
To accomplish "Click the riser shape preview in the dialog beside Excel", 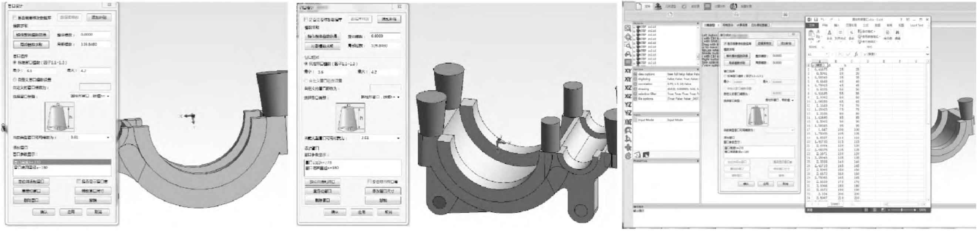I will (757, 115).
